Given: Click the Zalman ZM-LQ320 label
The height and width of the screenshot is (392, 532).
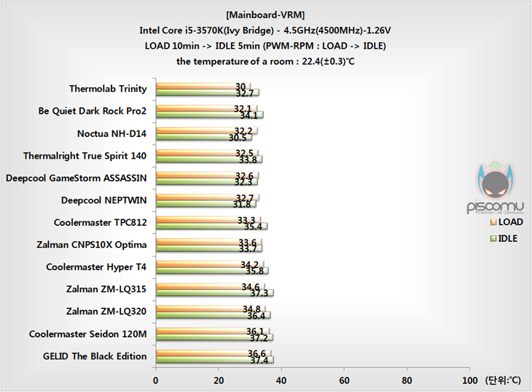Looking at the screenshot, I should click(106, 312).
